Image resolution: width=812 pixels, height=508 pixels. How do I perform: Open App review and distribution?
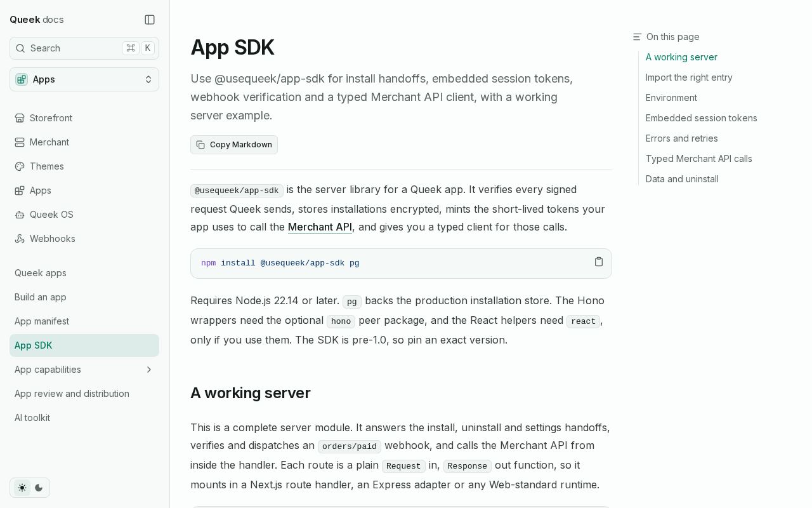pyautogui.click(x=84, y=394)
